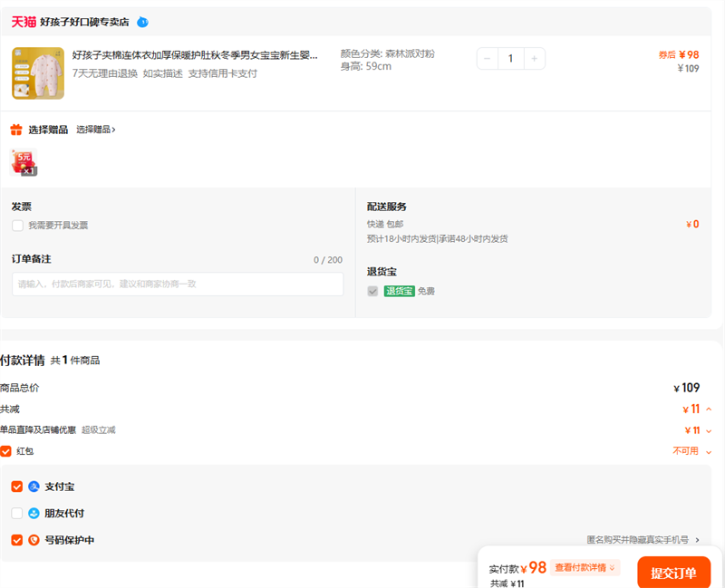Click the 订单备注 order notes input field
The height and width of the screenshot is (588, 725).
click(x=178, y=284)
